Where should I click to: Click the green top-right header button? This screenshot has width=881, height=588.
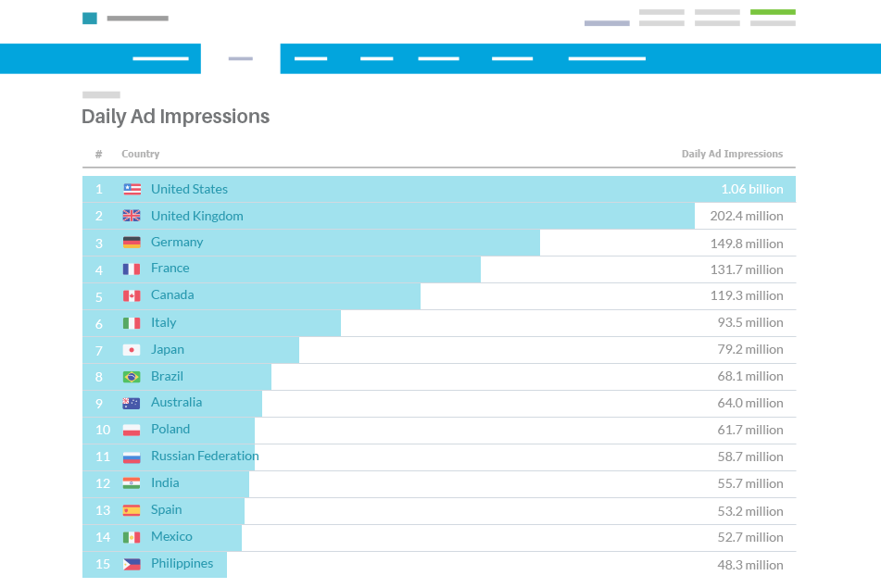click(x=773, y=12)
